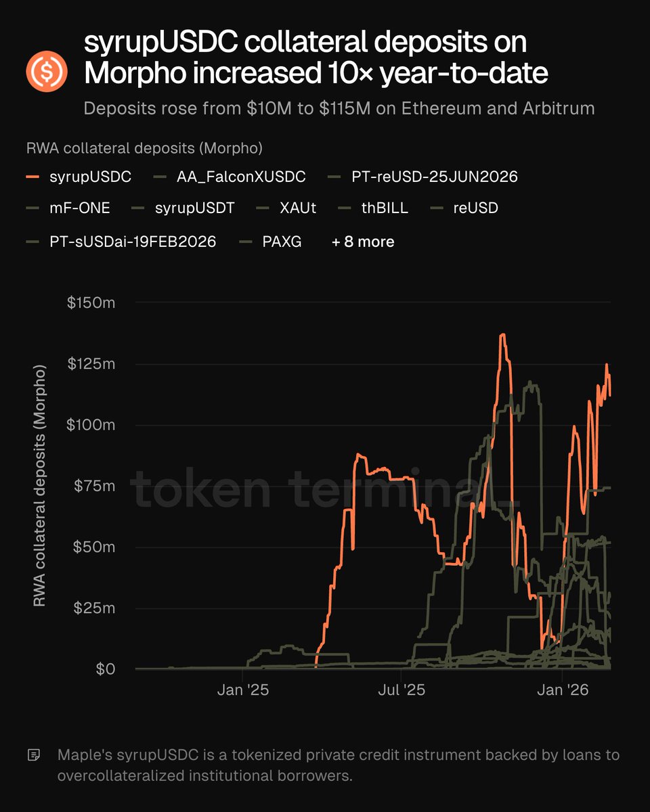Screen dimensions: 650x812
Task: Toggle the reUSD legend entry
Action: point(475,208)
